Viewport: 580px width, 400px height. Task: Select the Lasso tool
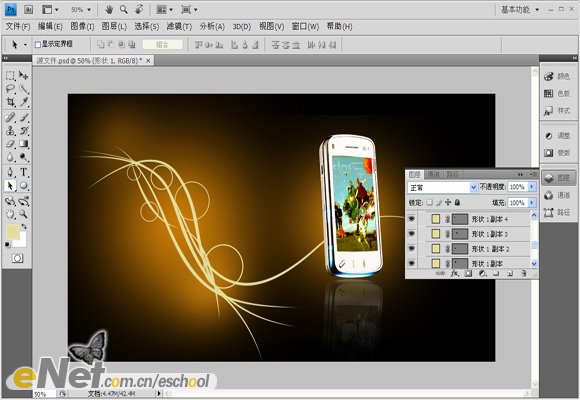pyautogui.click(x=10, y=89)
